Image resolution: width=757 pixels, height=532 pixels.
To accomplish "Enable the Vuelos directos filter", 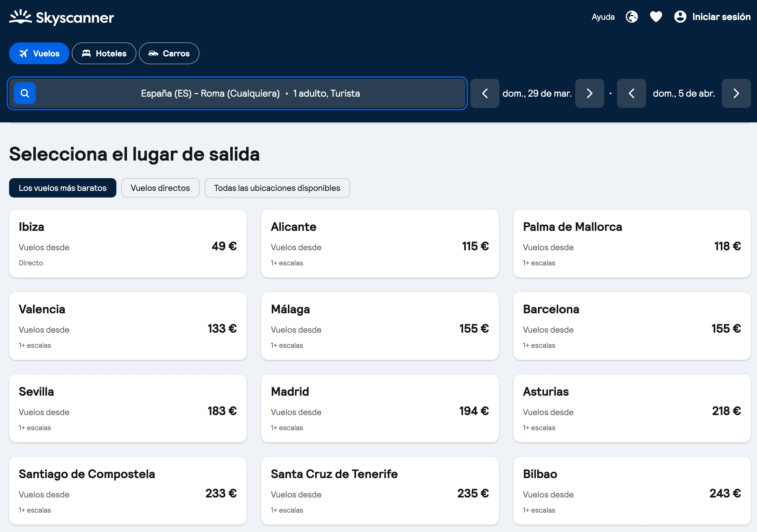I will pyautogui.click(x=160, y=188).
